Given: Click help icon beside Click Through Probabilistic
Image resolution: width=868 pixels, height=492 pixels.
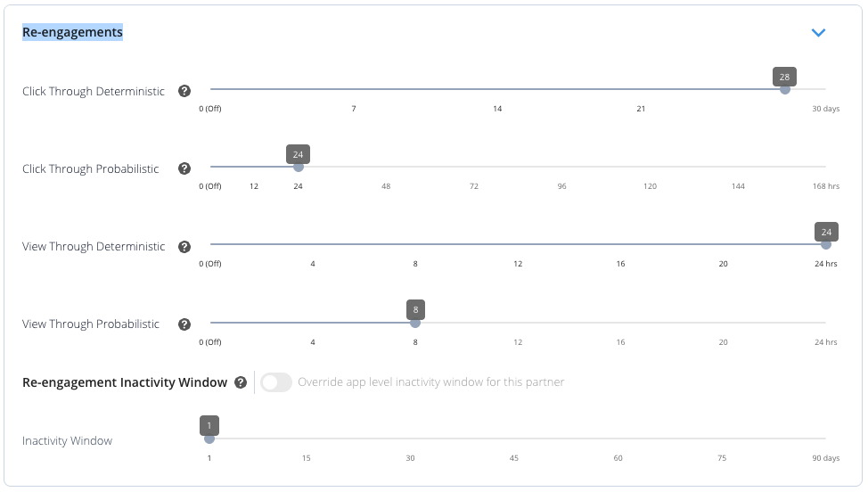Looking at the screenshot, I should 184,168.
